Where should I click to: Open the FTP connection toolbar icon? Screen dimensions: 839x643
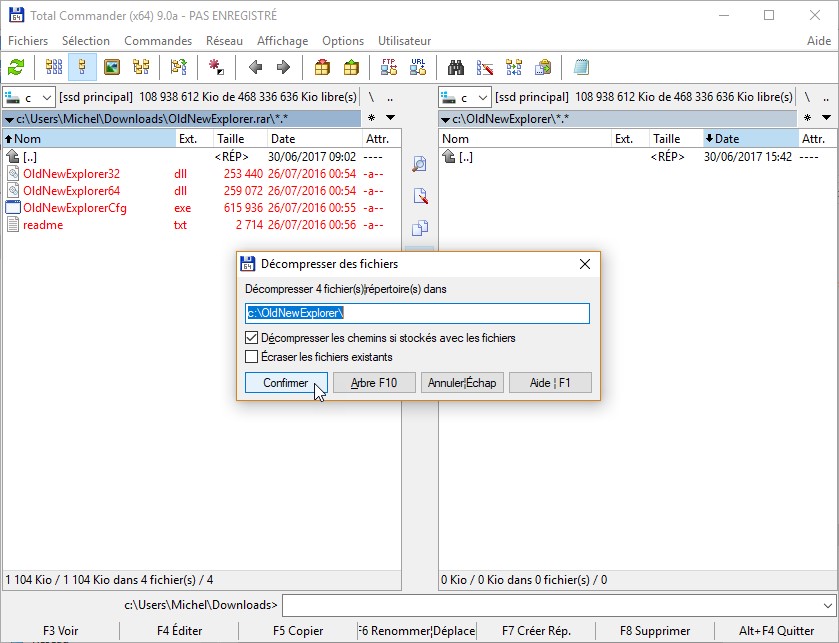(389, 67)
